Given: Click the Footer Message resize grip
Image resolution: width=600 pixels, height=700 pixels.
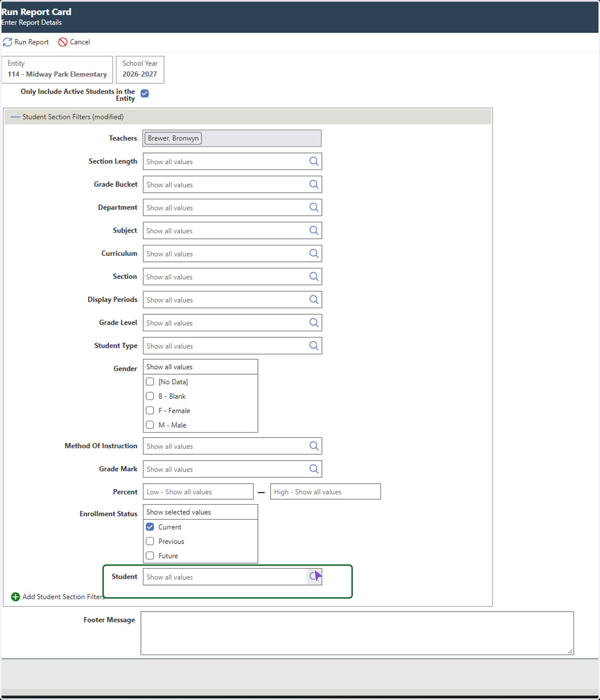Looking at the screenshot, I should pyautogui.click(x=570, y=651).
